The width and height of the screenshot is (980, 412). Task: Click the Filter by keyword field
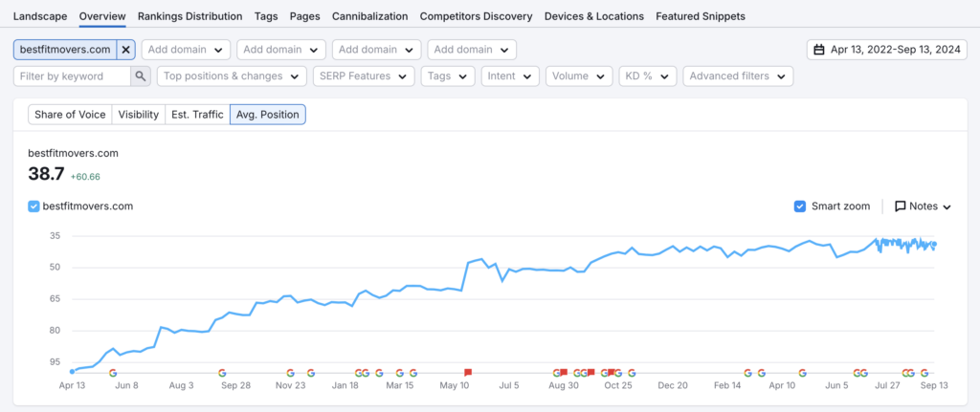pyautogui.click(x=73, y=76)
